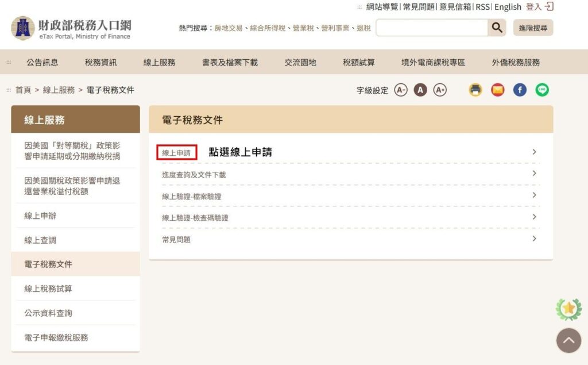Click the 線上申請 link
This screenshot has height=365, width=588.
(x=176, y=153)
